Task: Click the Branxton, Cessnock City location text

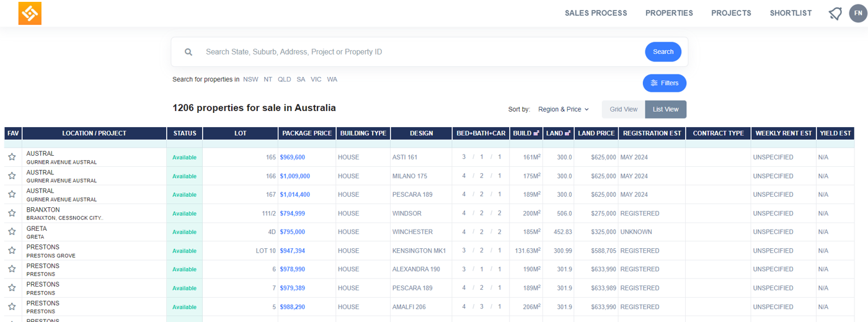Action: 64,218
